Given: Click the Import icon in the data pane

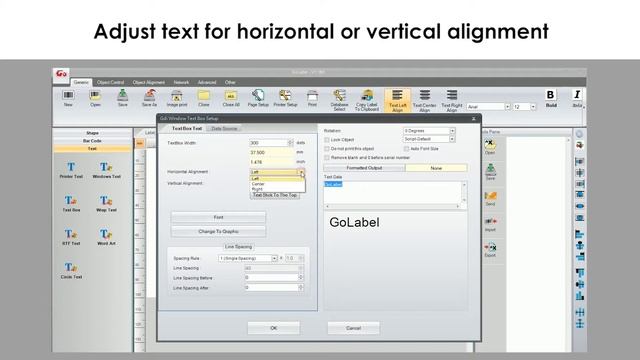Looking at the screenshot, I should pyautogui.click(x=490, y=224).
